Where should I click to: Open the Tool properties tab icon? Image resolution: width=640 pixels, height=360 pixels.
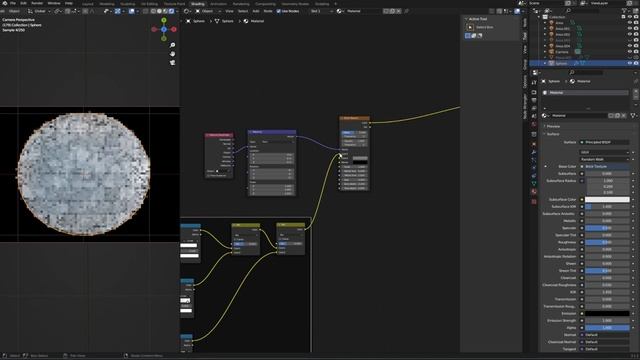(x=534, y=82)
